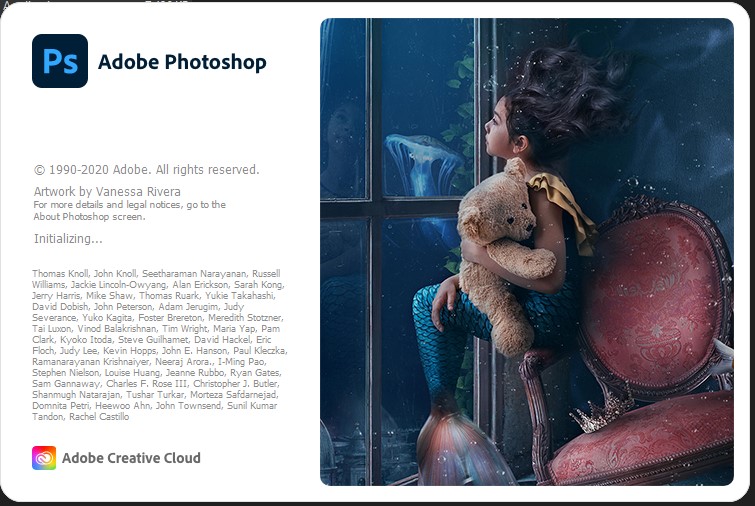Click the Initializing status text
The height and width of the screenshot is (506, 755).
click(x=68, y=239)
